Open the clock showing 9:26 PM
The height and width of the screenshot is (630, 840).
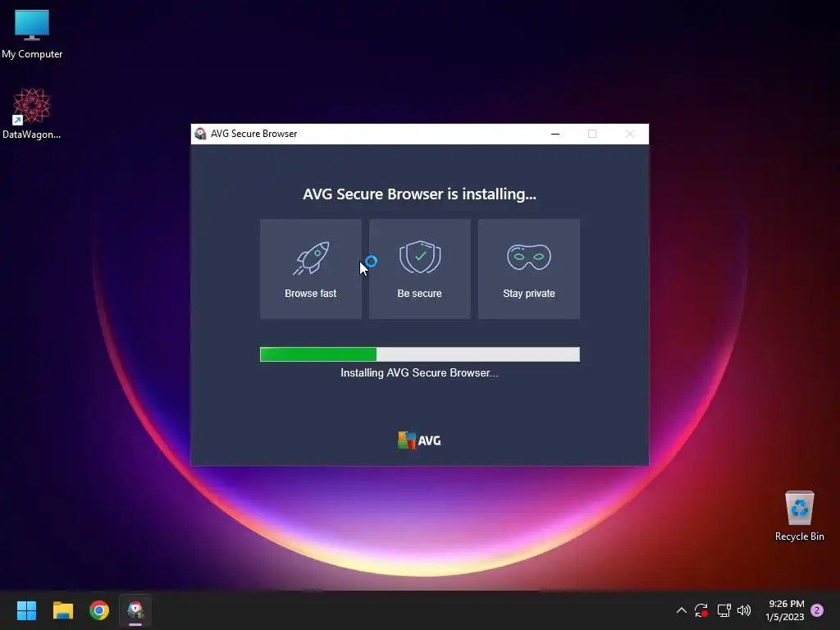click(x=785, y=610)
